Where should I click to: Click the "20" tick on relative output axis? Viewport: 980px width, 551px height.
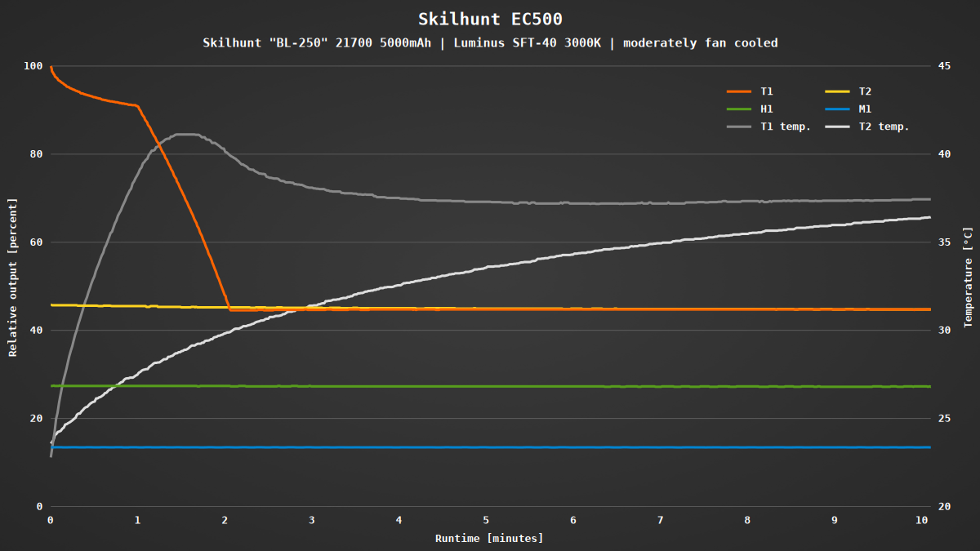pyautogui.click(x=37, y=418)
